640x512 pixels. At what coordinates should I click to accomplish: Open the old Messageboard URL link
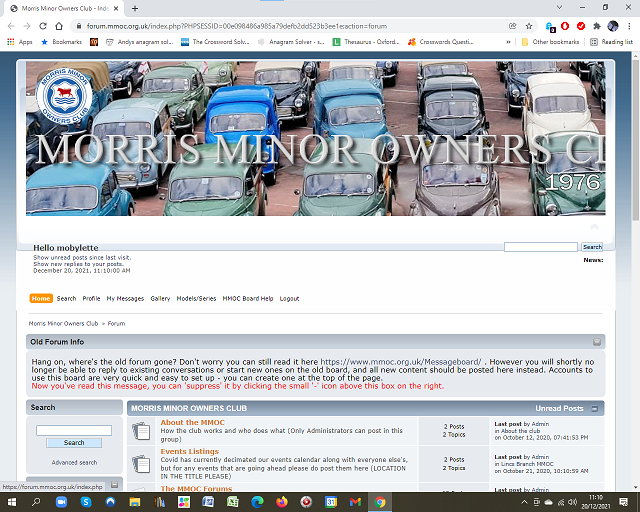point(401,362)
